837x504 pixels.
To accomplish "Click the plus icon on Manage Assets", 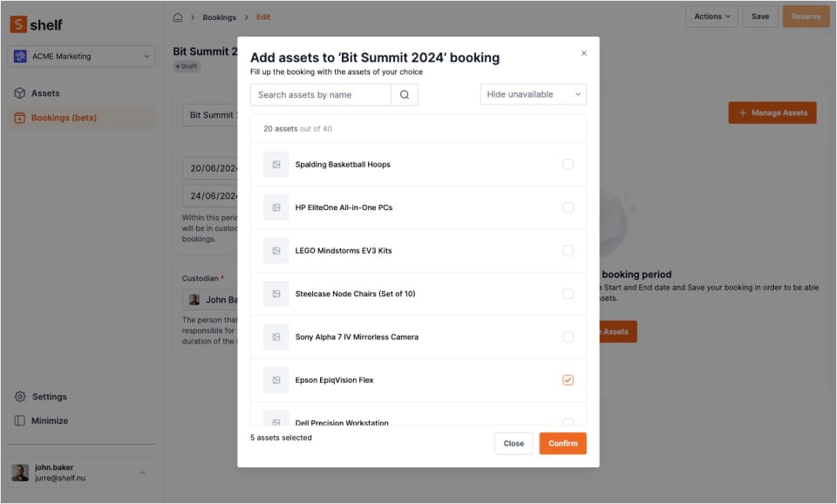I will pos(742,112).
